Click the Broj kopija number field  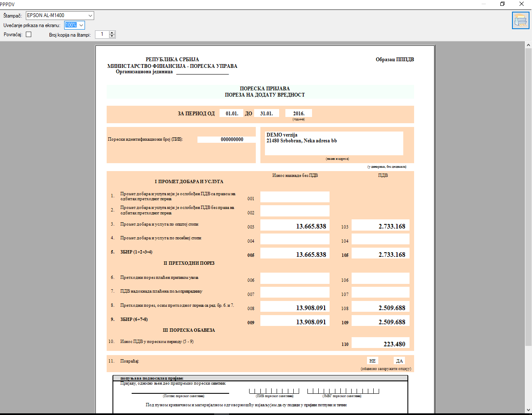click(x=102, y=35)
